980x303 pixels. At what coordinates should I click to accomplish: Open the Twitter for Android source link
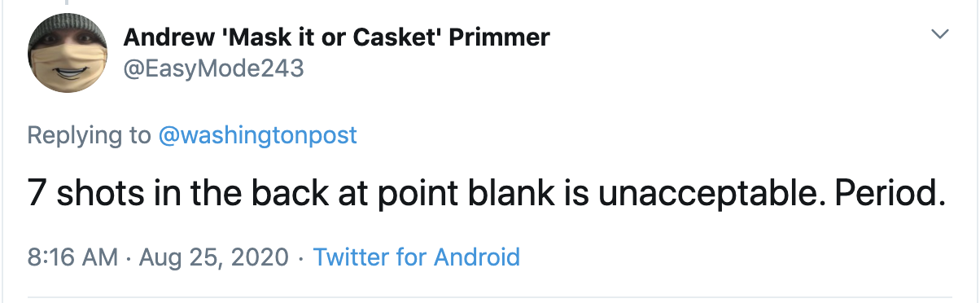pos(417,257)
